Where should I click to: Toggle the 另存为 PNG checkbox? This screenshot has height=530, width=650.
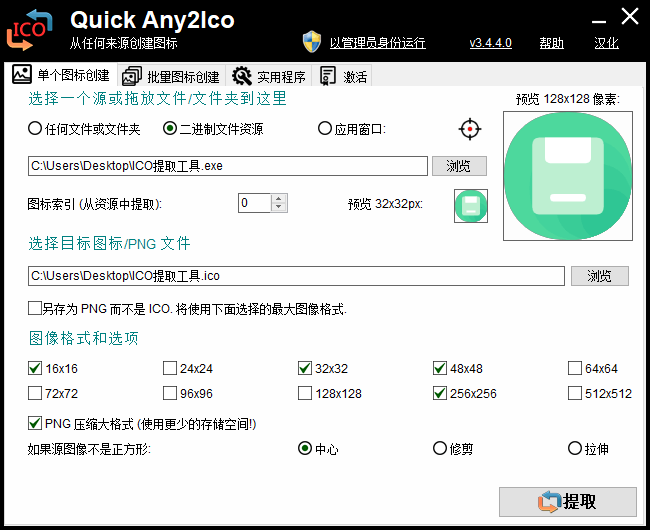(x=36, y=309)
